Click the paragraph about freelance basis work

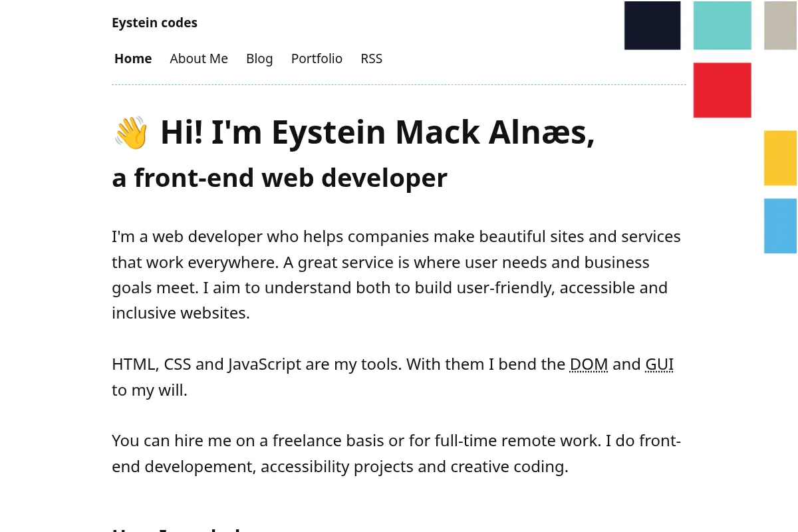pyautogui.click(x=396, y=454)
